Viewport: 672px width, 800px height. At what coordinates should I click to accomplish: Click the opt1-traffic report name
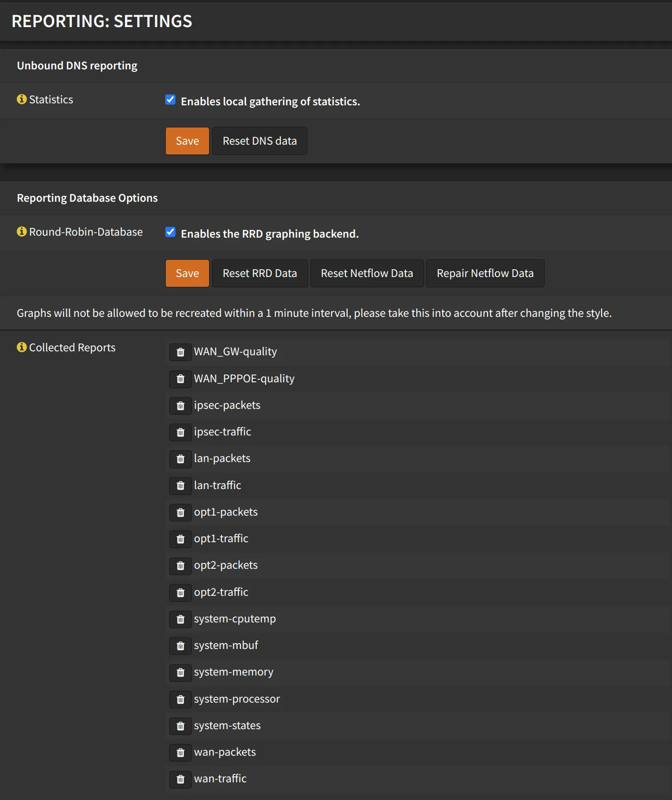221,539
